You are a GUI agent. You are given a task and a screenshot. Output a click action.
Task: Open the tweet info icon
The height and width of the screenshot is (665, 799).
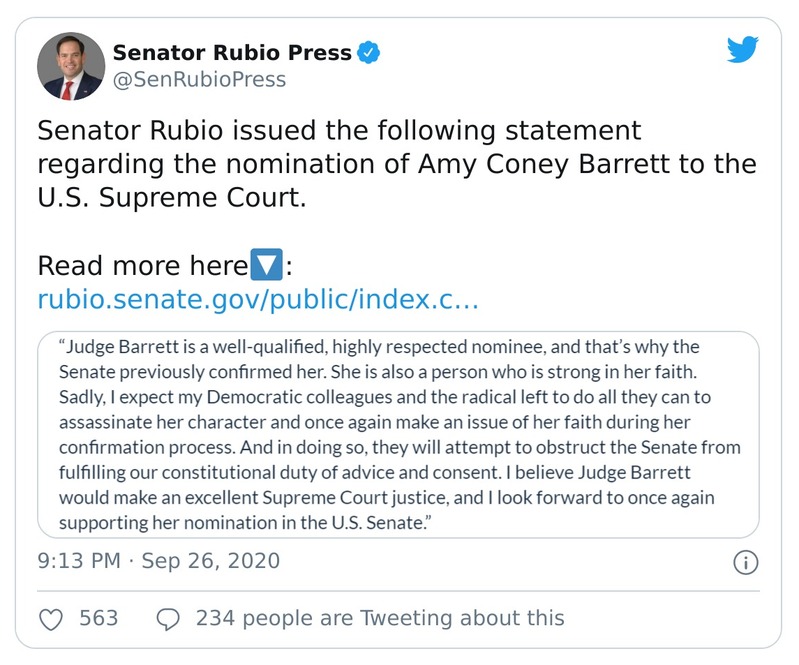[745, 563]
